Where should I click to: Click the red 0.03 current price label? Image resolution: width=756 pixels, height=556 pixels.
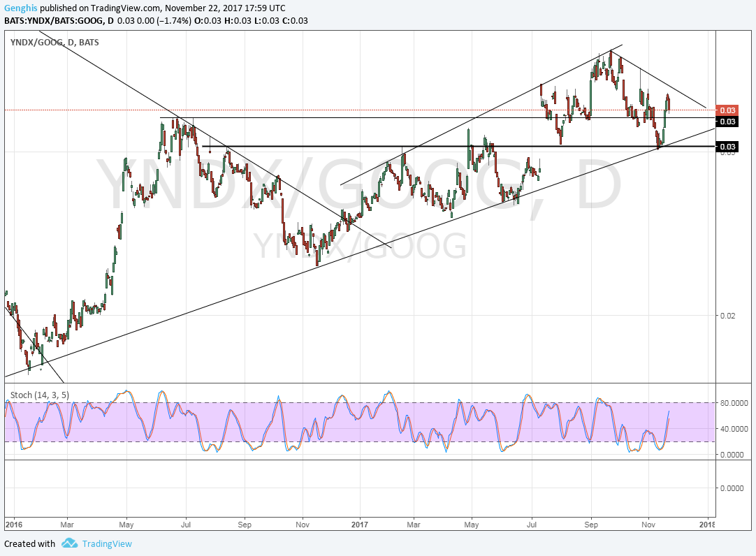click(727, 110)
